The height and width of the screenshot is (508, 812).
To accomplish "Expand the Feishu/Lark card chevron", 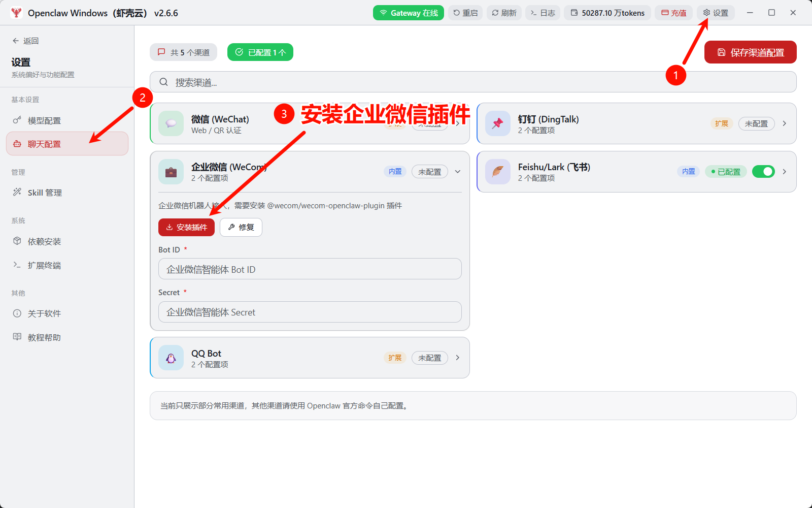I will tap(785, 172).
